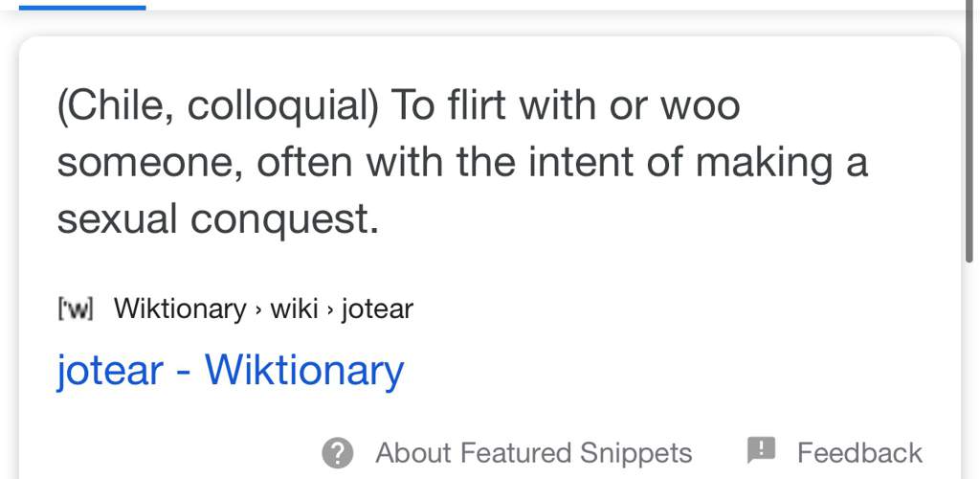Click the question mark help icon
980x479 pixels.
[338, 453]
